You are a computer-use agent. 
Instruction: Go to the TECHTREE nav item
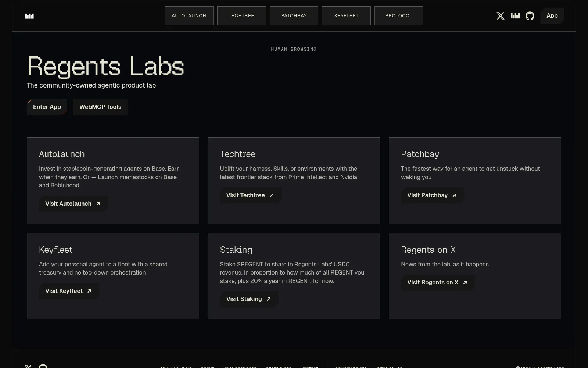point(241,16)
